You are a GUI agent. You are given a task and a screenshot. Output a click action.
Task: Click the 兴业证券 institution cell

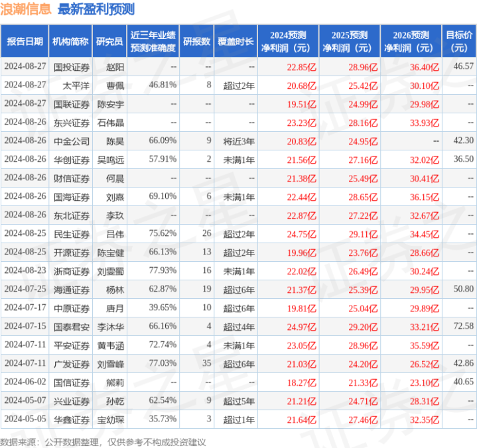(x=72, y=401)
